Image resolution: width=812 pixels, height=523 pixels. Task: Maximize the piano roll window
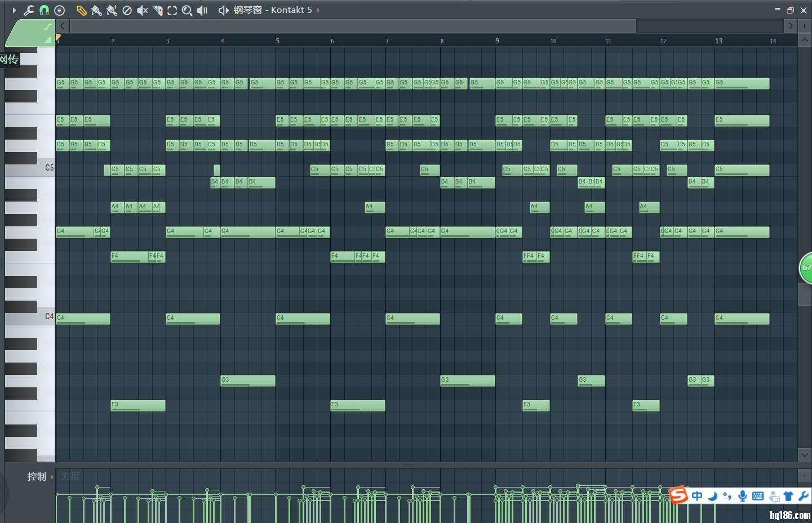(791, 10)
